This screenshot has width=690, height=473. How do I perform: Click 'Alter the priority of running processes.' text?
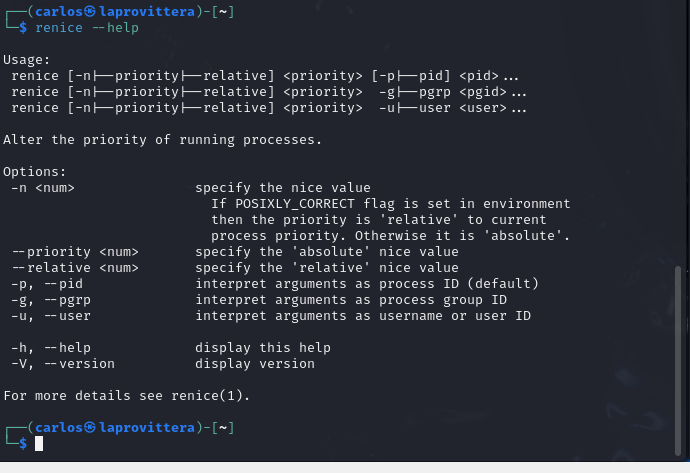point(163,140)
